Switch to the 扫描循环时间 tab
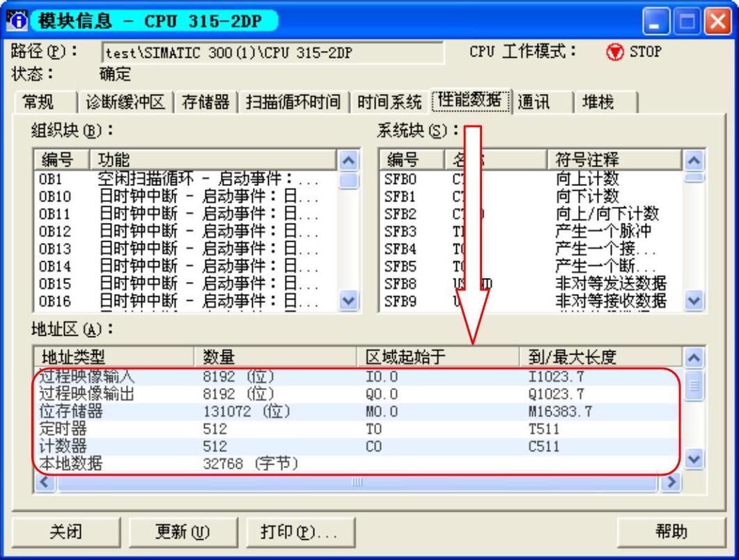The height and width of the screenshot is (560, 739). [293, 102]
